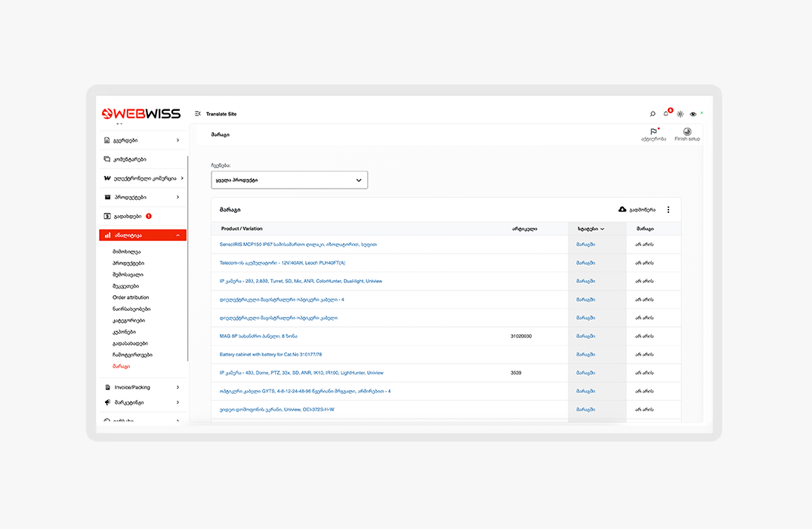Open the three-dot table options menu
Viewport: 812px width, 529px height.
(x=668, y=210)
